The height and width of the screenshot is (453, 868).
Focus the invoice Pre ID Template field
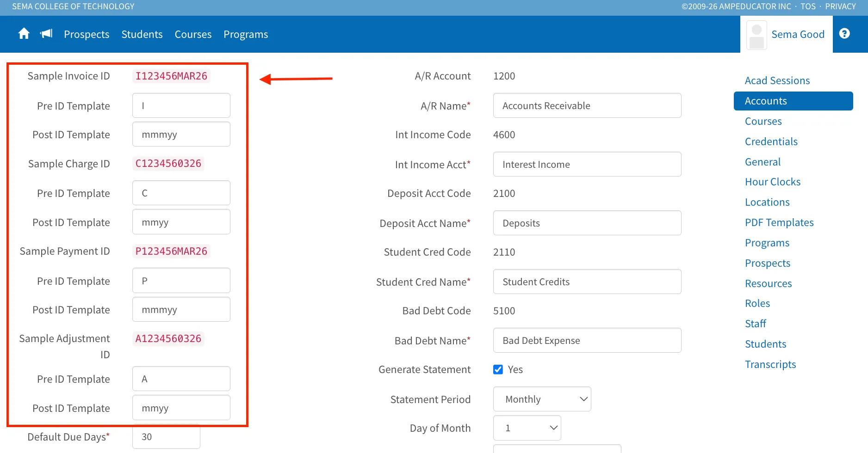[181, 105]
